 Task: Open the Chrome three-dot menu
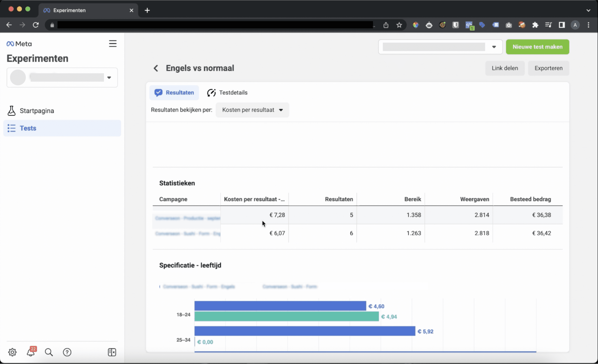(x=588, y=25)
